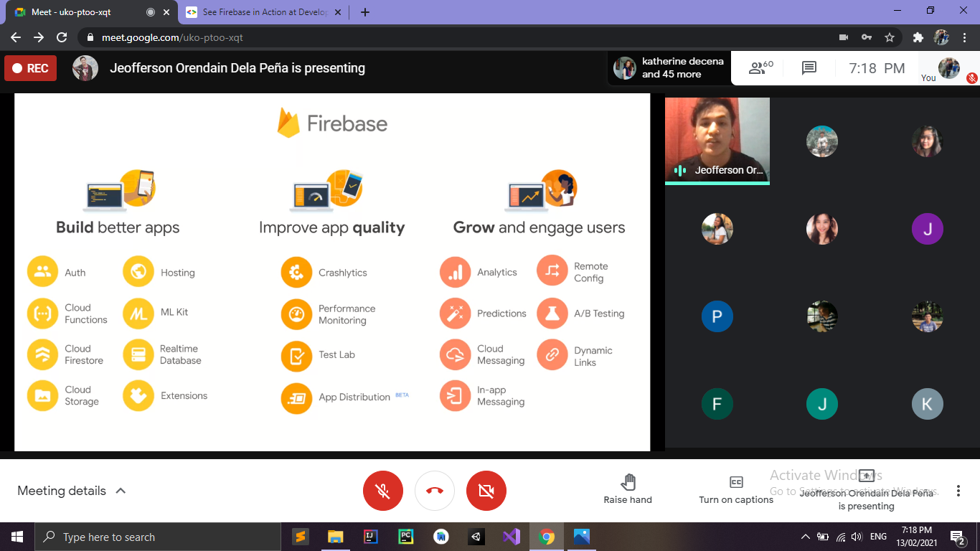
Task: Turn on the camera button
Action: coord(486,491)
